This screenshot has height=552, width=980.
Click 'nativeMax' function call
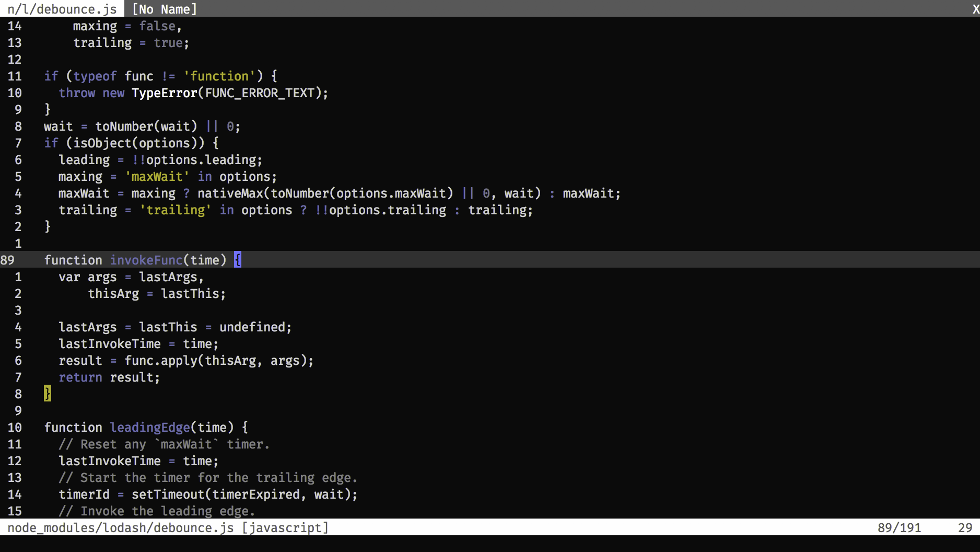230,193
